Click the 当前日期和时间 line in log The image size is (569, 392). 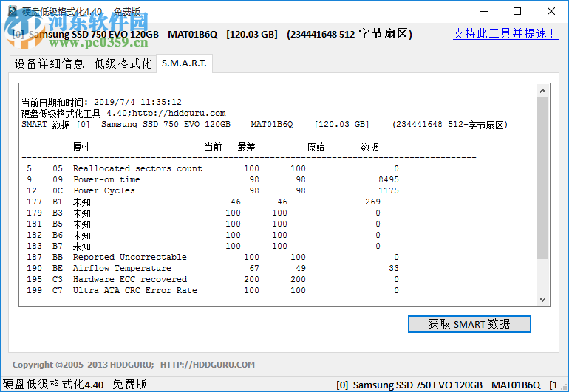point(101,103)
